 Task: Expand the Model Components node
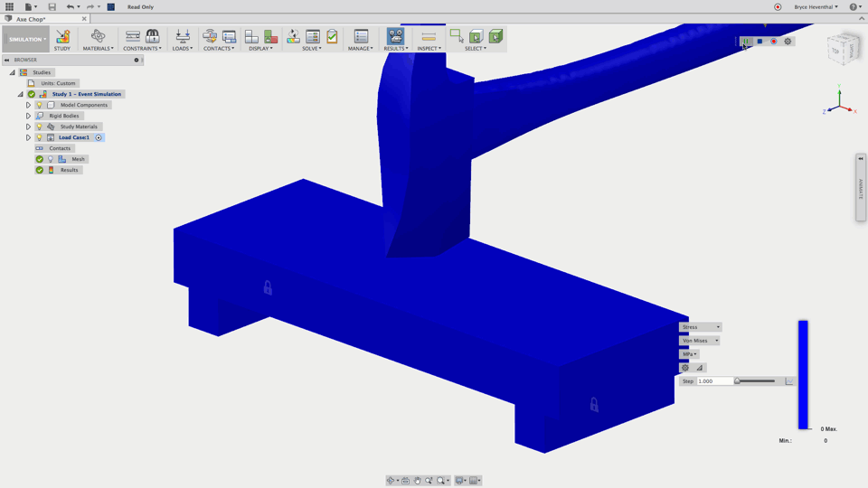[x=28, y=105]
